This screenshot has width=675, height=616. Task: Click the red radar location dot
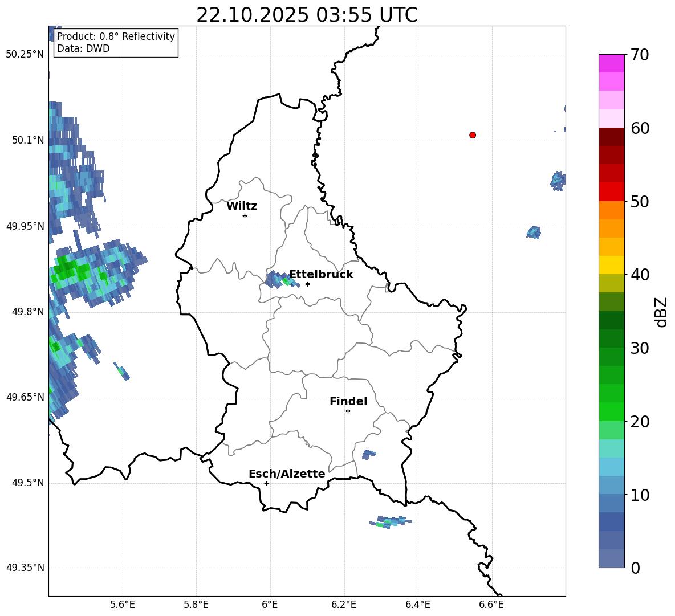(x=473, y=135)
